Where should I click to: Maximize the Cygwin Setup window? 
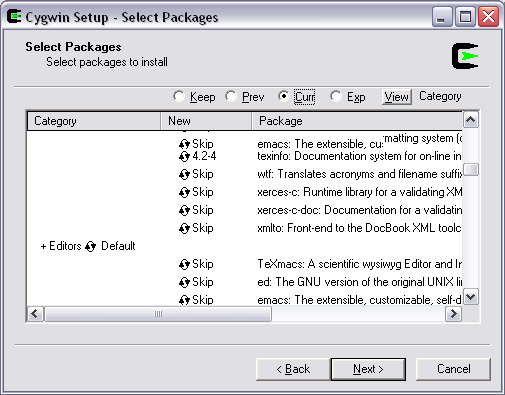pyautogui.click(x=465, y=17)
